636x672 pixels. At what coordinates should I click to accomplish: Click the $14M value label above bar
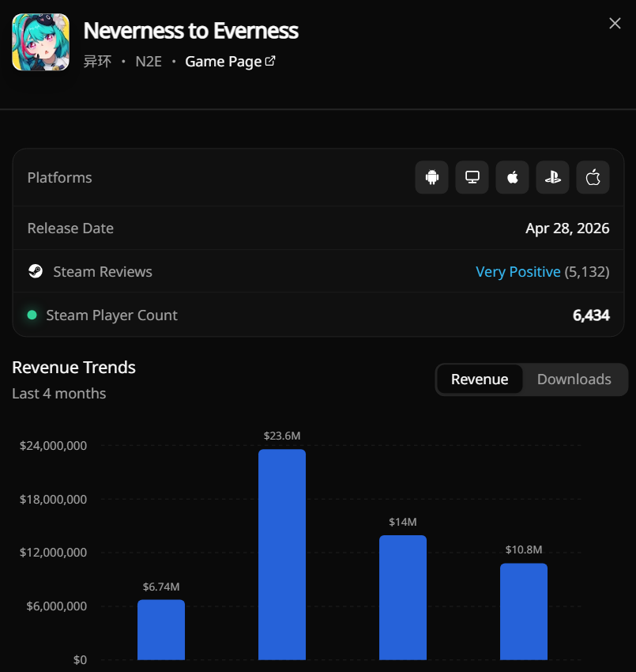[x=403, y=522]
